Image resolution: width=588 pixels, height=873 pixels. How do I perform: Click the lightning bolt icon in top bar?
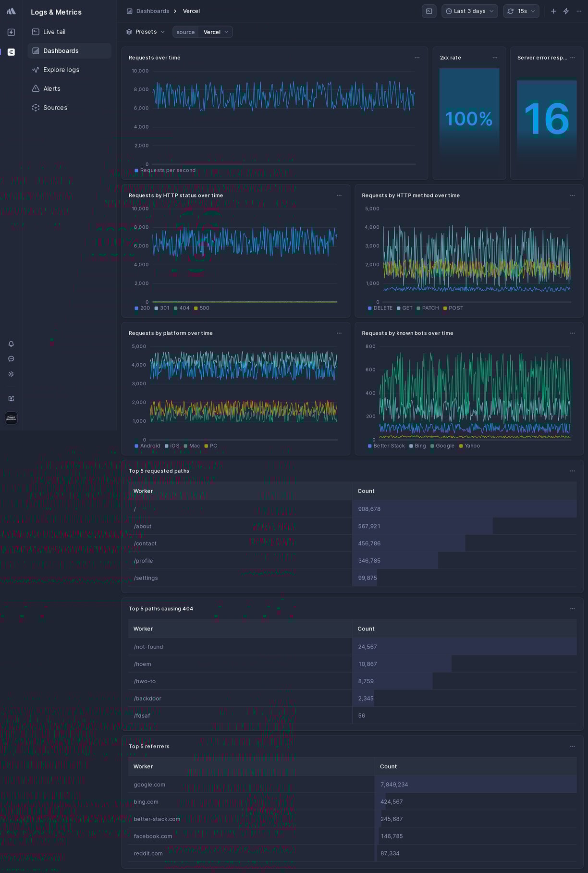tap(566, 11)
